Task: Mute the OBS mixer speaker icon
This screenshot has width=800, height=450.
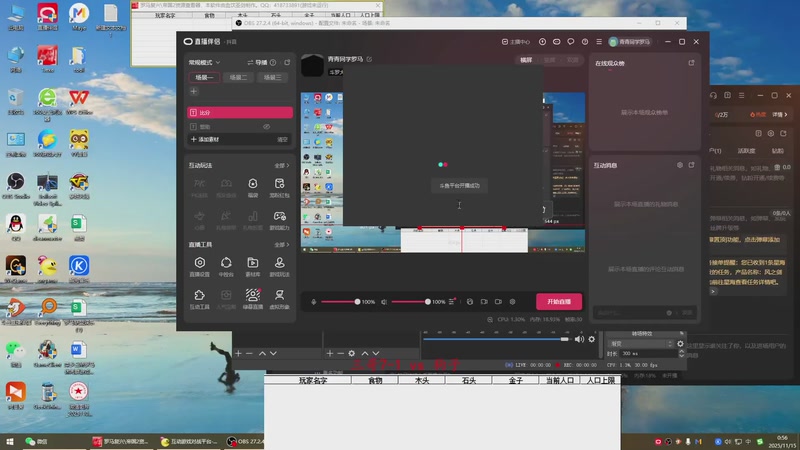Action: (x=579, y=339)
